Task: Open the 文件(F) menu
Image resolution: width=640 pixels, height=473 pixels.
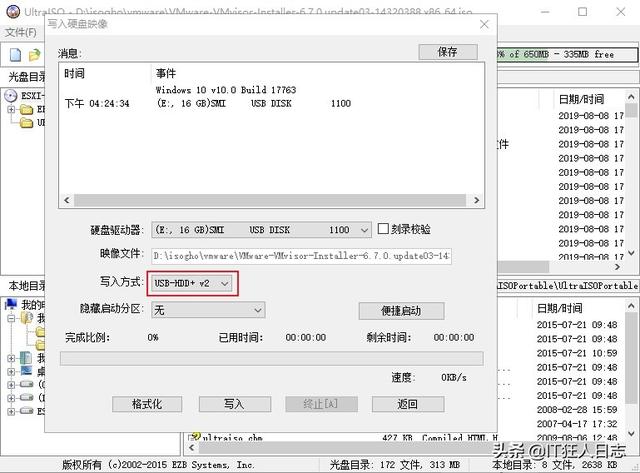Action: coord(20,32)
